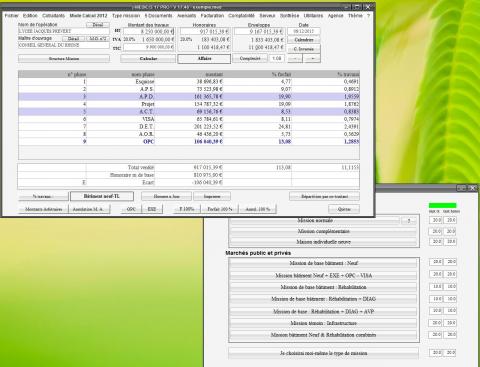The width and height of the screenshot is (480, 367).
Task: Choose Mission normale in mission type window
Action: (x=315, y=221)
